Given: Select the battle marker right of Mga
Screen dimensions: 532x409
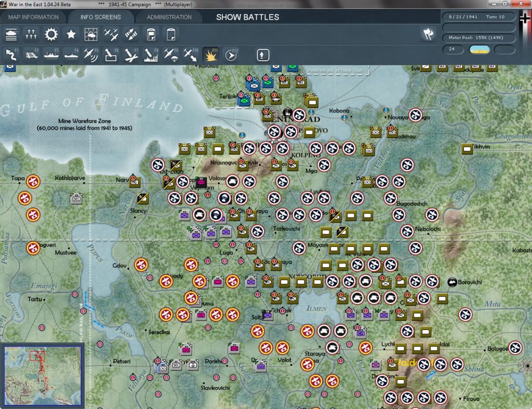Looking at the screenshot, I should 324,165.
